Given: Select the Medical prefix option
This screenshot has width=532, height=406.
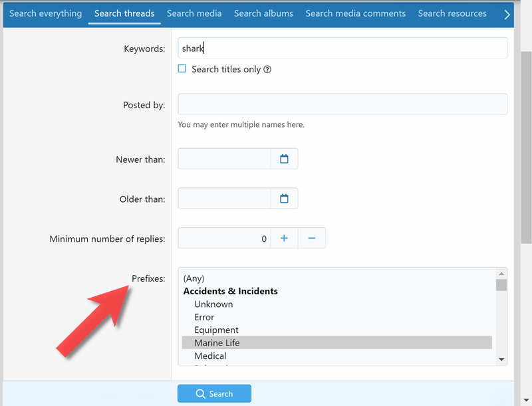Looking at the screenshot, I should tap(210, 356).
